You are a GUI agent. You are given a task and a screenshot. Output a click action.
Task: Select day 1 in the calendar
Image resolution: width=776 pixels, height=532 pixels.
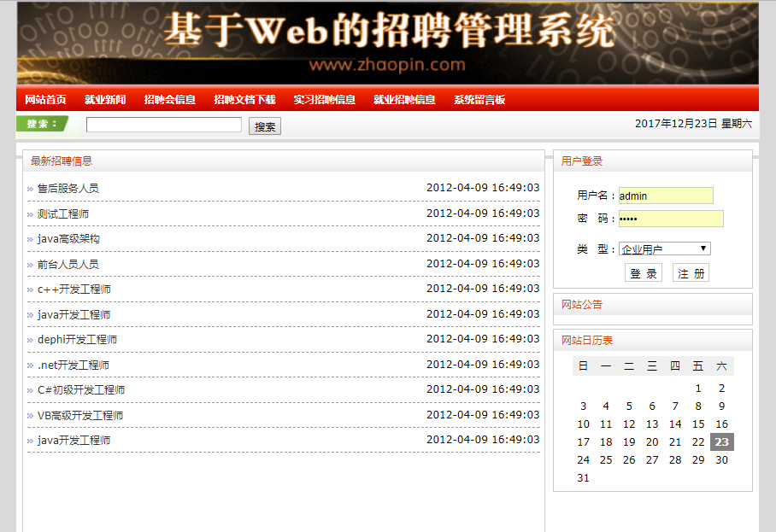pos(698,389)
